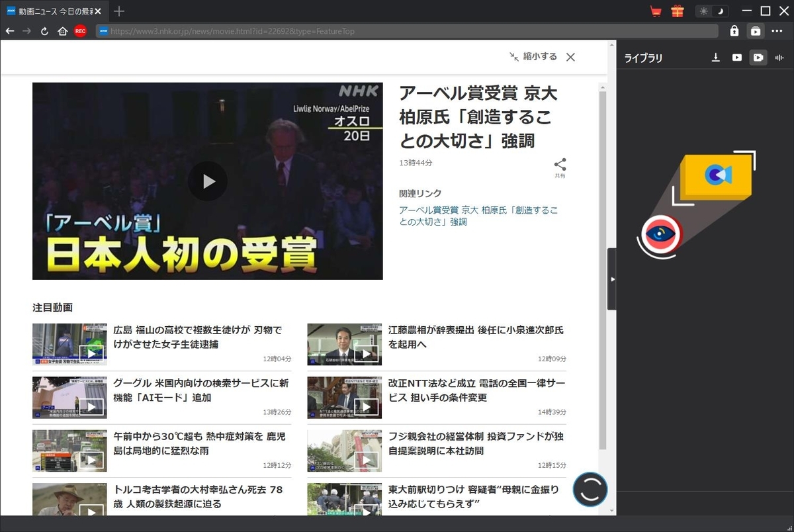The height and width of the screenshot is (532, 794).
Task: Open headline 改正NTT法など成立
Action: coord(476,390)
